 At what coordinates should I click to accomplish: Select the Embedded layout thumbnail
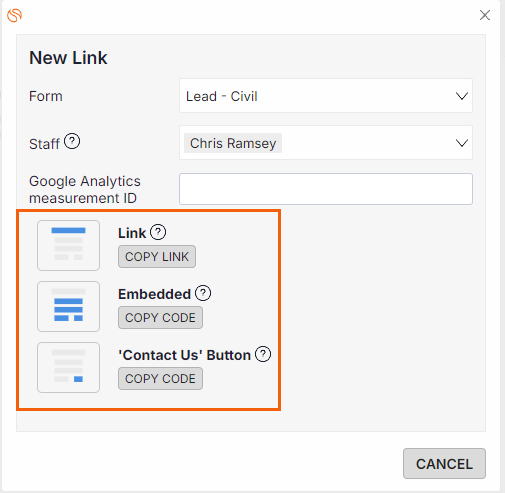[68, 306]
